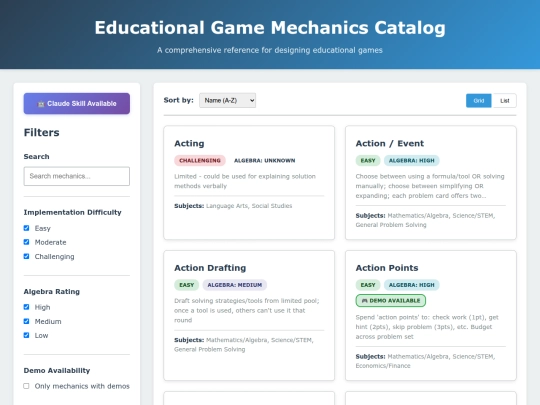Uncheck the High algebra rating checkbox
Viewport: 540px width, 405px height.
pyautogui.click(x=27, y=307)
